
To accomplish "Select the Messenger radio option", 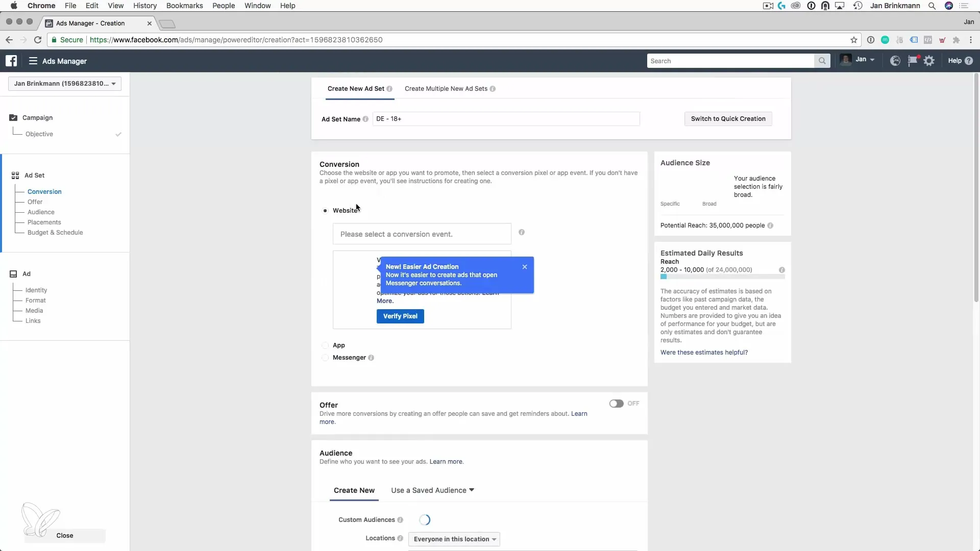I will point(325,358).
